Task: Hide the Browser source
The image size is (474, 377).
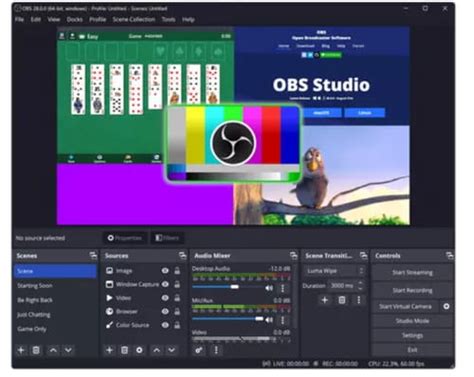Action: point(165,311)
